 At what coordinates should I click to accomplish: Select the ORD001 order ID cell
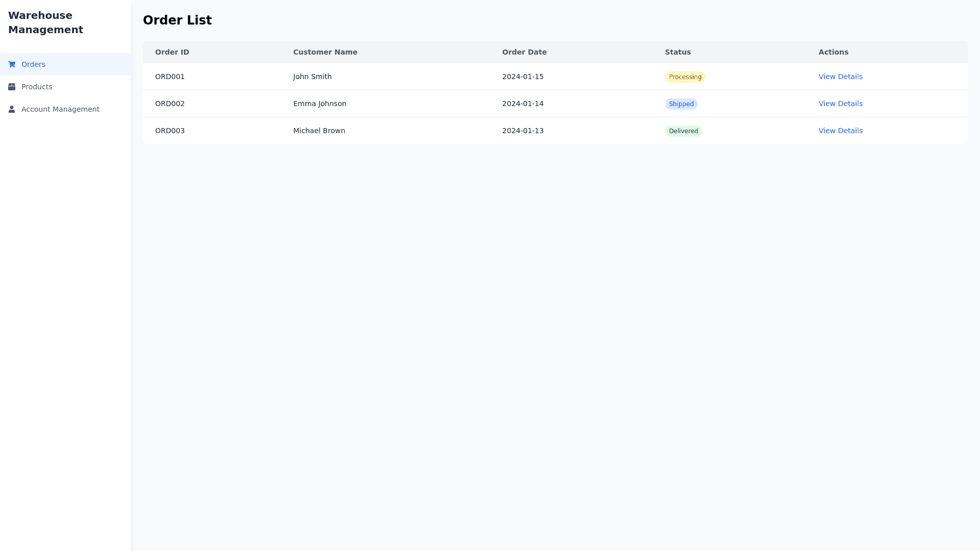point(170,77)
